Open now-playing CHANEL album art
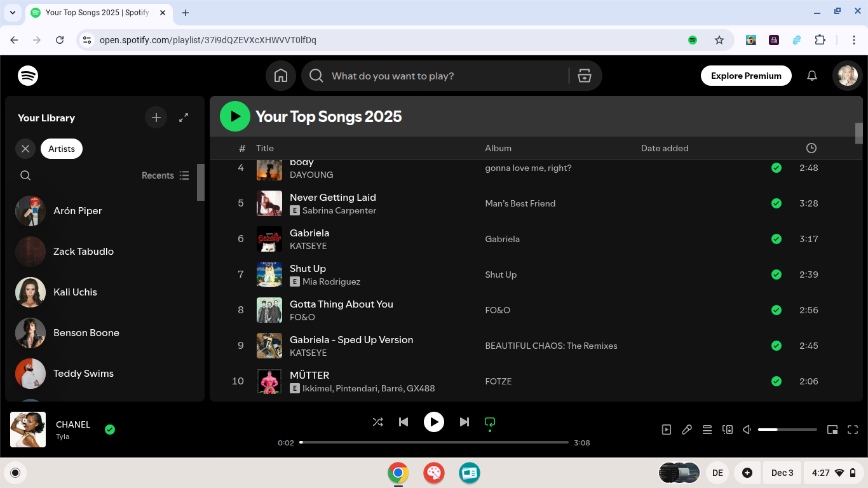868x488 pixels. pyautogui.click(x=28, y=430)
